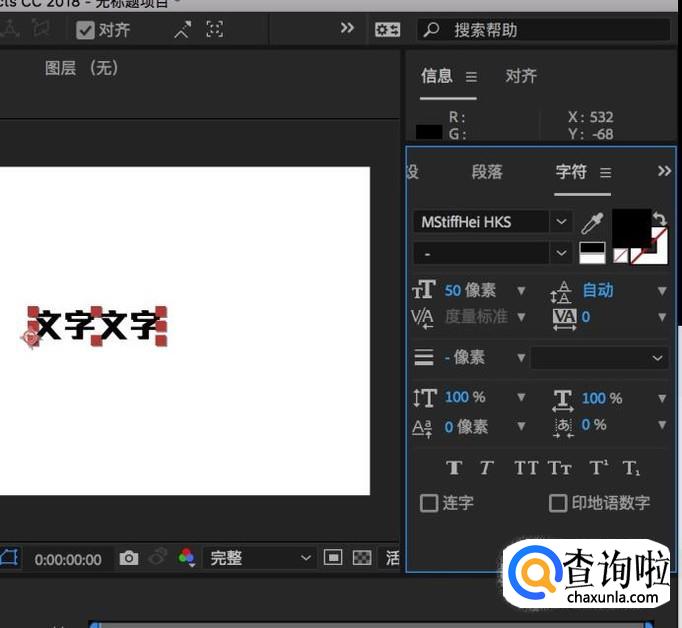Click the eyedropper color picker icon

593,222
